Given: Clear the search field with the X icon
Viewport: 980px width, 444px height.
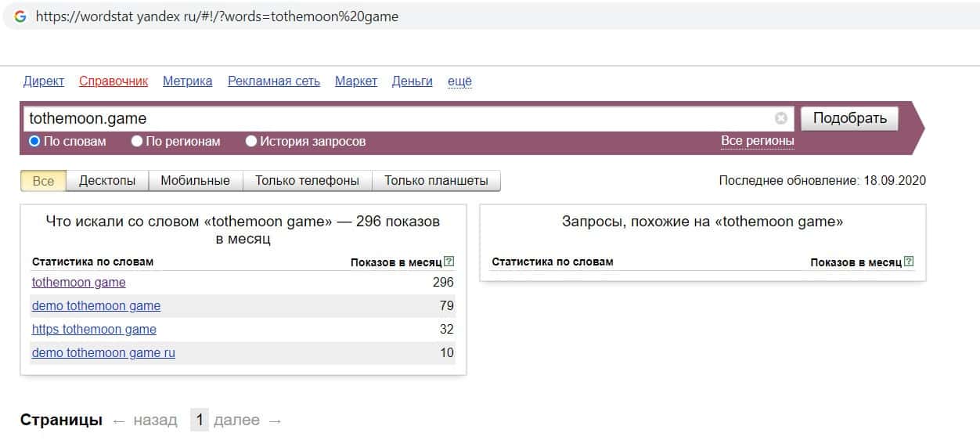Looking at the screenshot, I should (781, 118).
